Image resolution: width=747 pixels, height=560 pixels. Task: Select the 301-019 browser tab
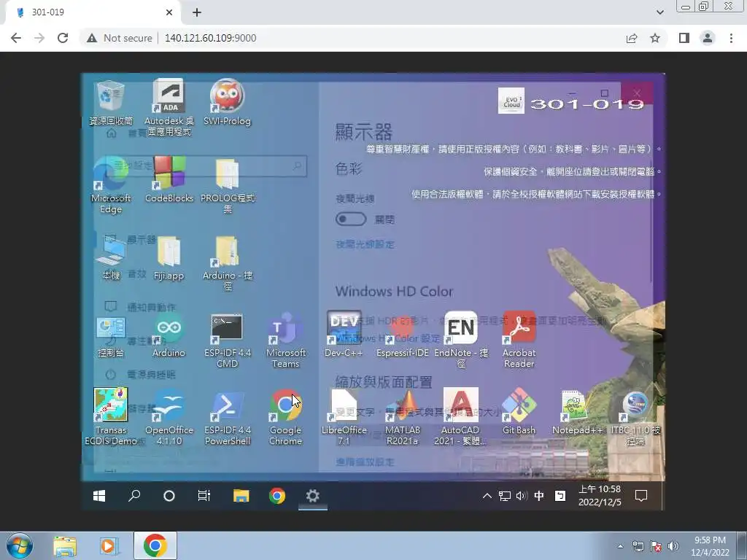coord(93,12)
